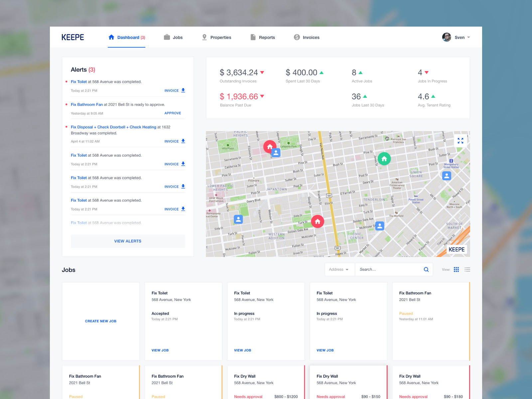This screenshot has height=399, width=532.
Task: Open Fix Disposal + Check Doorbell link
Action: [113, 127]
